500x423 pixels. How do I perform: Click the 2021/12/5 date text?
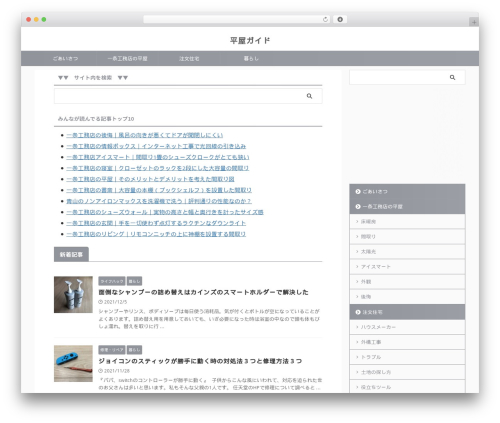point(115,302)
